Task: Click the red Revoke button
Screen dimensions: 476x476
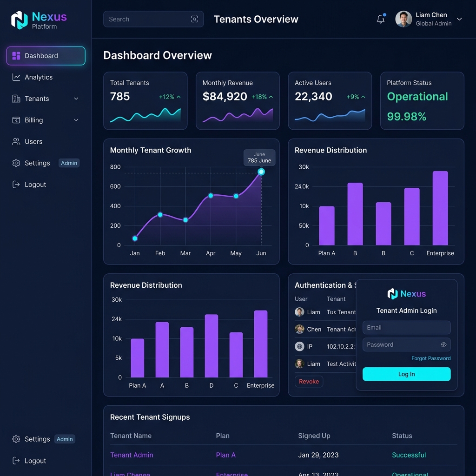Action: click(309, 381)
